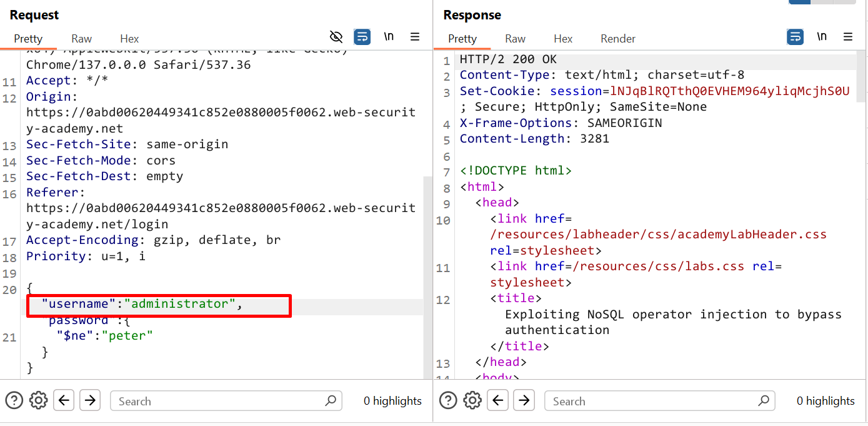
Task: Click the Request panel vertical scrollbar
Action: point(427,275)
